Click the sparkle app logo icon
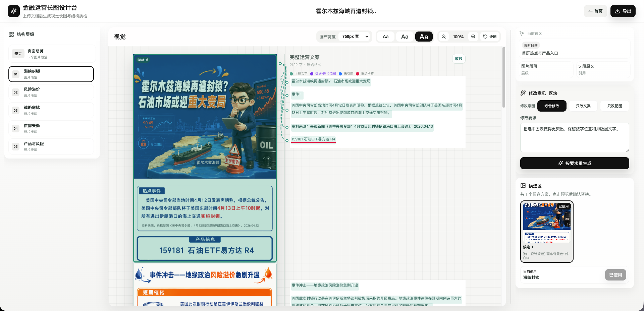Viewport: 644px width, 311px height. click(14, 11)
